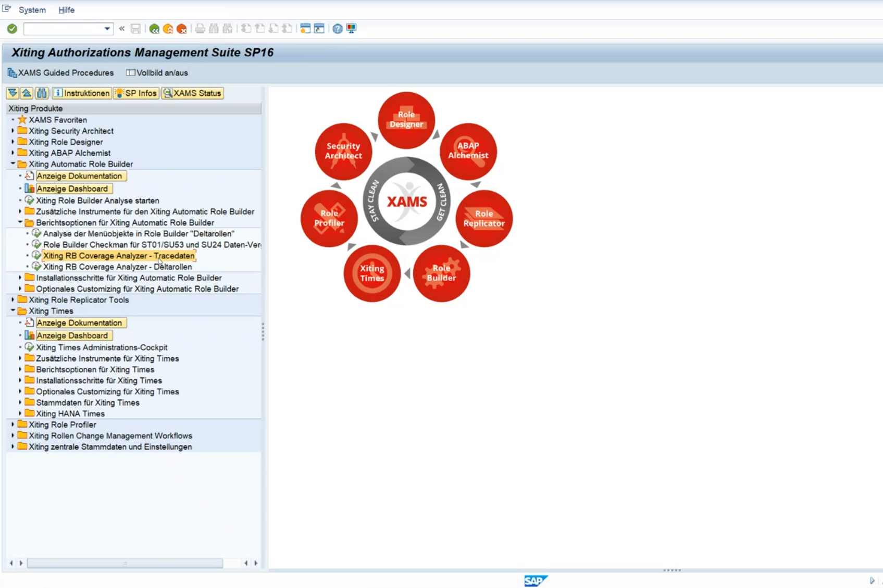
Task: Click the Save diskette icon
Action: (x=135, y=29)
